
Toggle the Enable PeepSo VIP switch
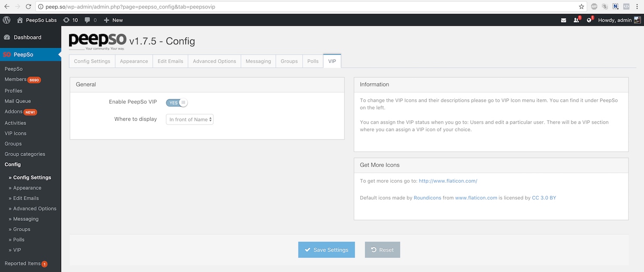pos(177,103)
